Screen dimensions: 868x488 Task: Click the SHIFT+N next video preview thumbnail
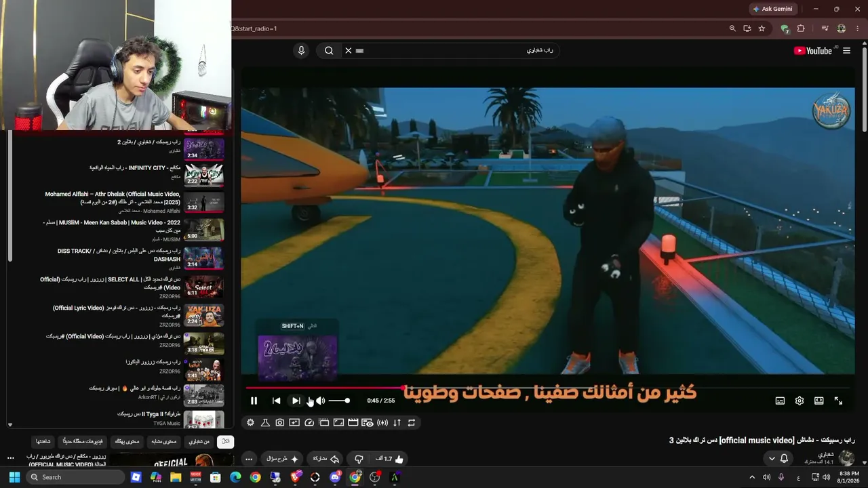[298, 357]
